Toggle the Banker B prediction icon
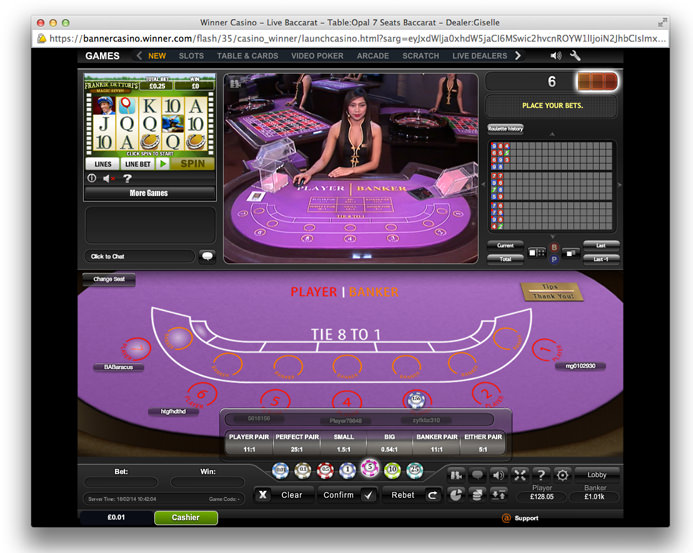The width and height of the screenshot is (693, 553). click(x=554, y=247)
